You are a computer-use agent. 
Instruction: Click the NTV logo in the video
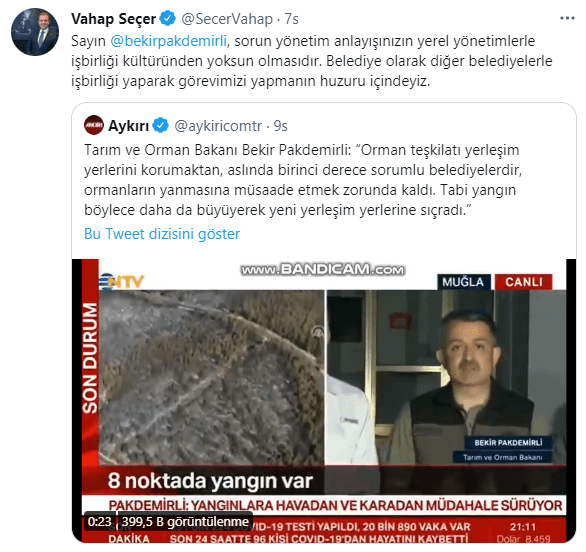click(x=122, y=281)
